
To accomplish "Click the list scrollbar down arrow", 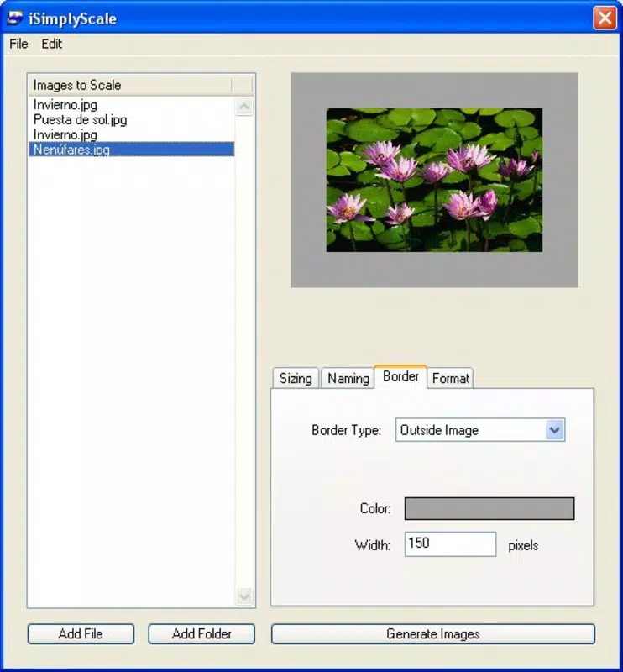I will pyautogui.click(x=244, y=596).
